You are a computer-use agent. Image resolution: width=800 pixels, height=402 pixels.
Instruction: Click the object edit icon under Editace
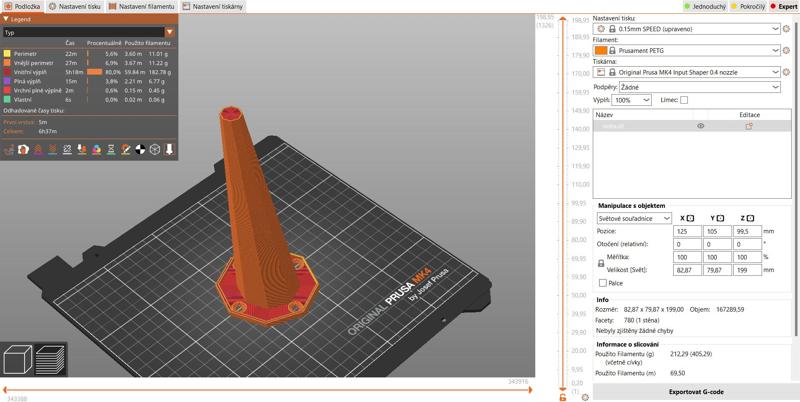click(749, 126)
